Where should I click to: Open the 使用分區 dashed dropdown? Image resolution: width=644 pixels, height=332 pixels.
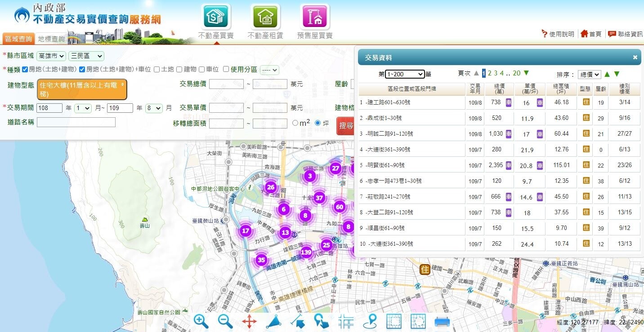269,70
